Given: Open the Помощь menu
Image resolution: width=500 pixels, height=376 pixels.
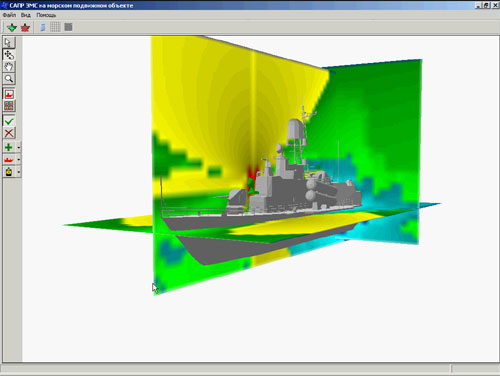Looking at the screenshot, I should [x=46, y=15].
